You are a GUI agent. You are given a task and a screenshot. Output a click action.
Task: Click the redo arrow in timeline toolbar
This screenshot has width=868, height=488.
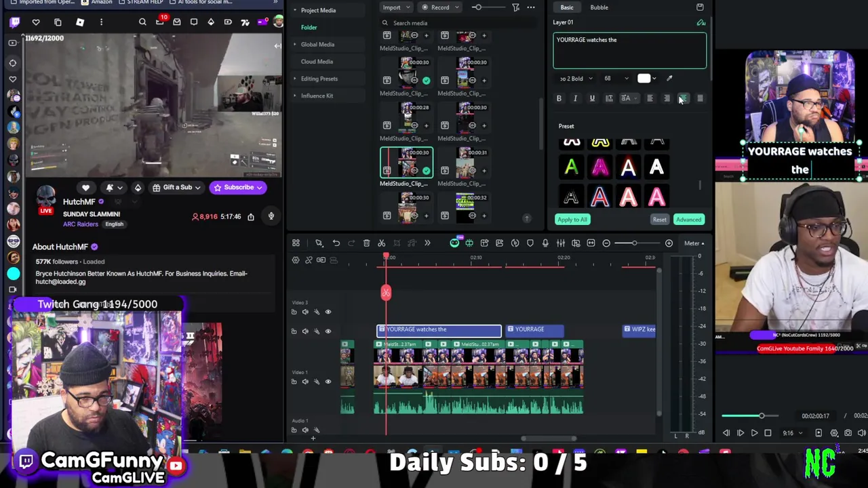(x=351, y=243)
